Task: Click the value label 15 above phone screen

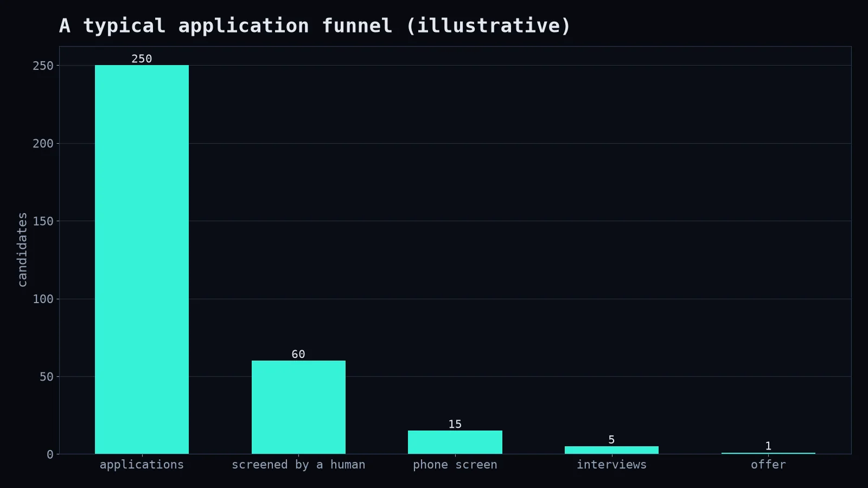Action: (455, 424)
